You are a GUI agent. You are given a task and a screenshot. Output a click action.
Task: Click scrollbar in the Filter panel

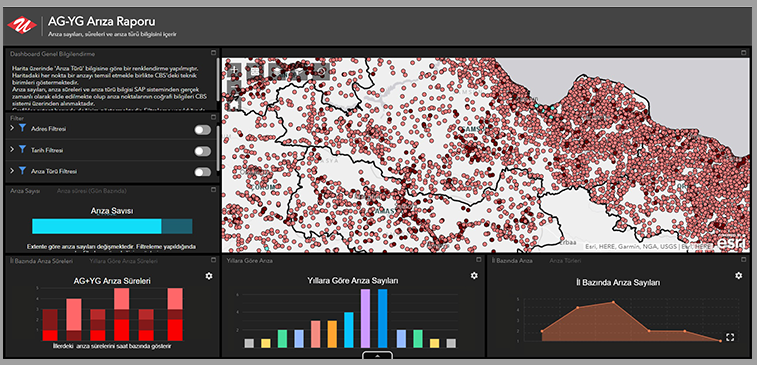[218, 148]
